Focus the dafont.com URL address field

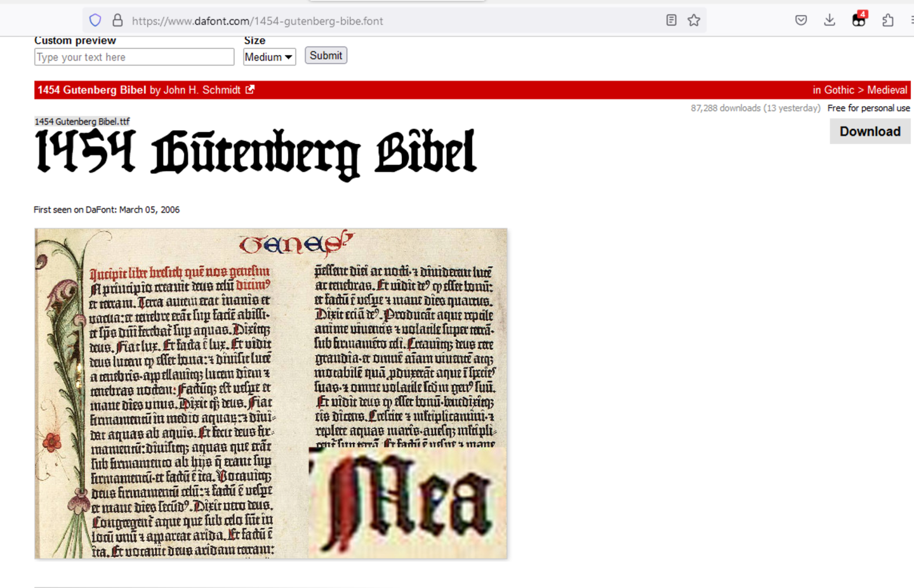point(381,21)
